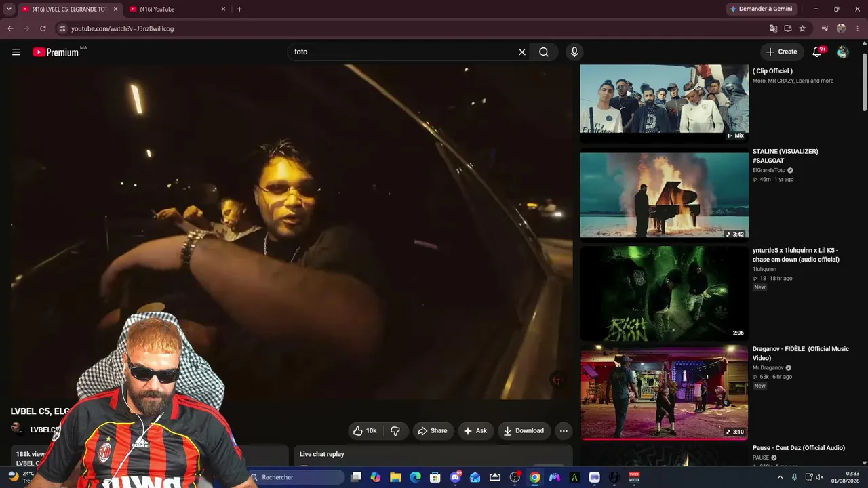This screenshot has height=488, width=868.
Task: Open the Draganov - FIDÈLE video title
Action: point(801,353)
